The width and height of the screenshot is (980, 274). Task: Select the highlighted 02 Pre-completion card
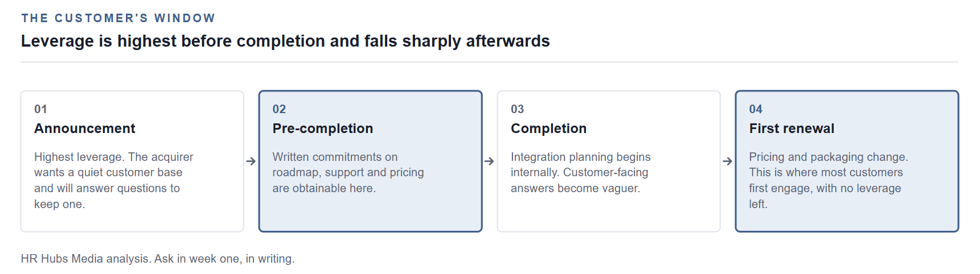click(371, 161)
